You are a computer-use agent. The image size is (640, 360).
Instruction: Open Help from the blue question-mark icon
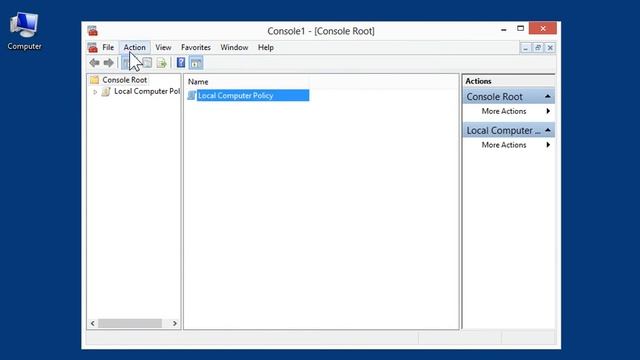181,63
